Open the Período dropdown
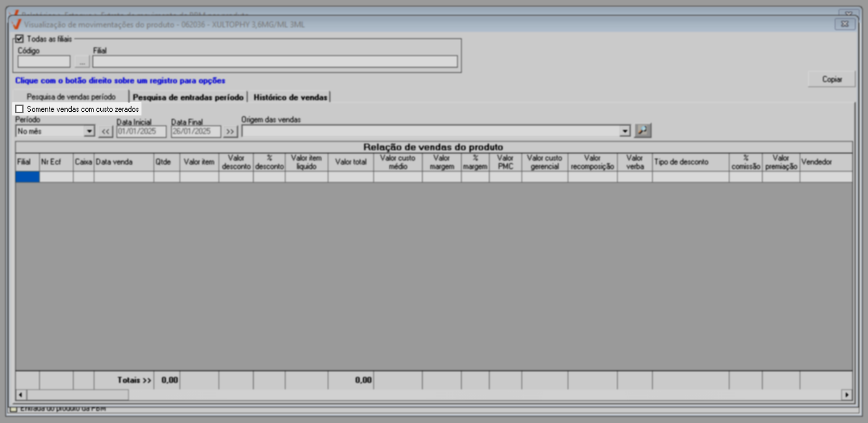 (89, 131)
